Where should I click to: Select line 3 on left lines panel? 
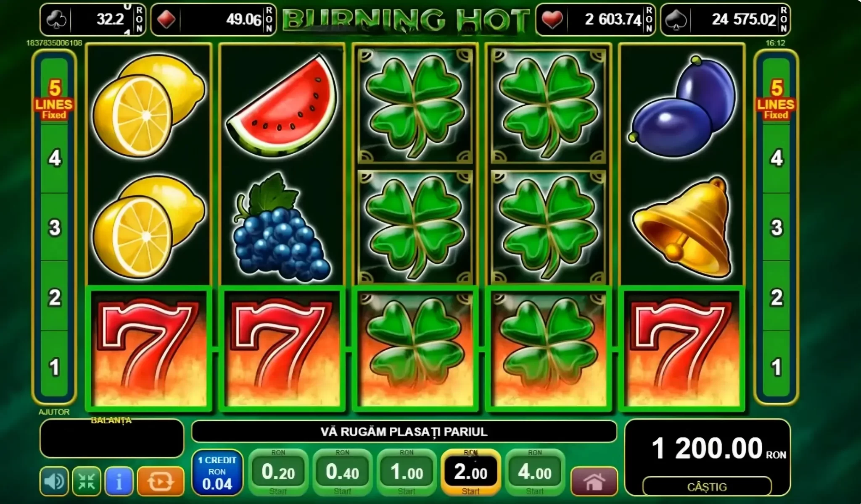click(x=54, y=228)
